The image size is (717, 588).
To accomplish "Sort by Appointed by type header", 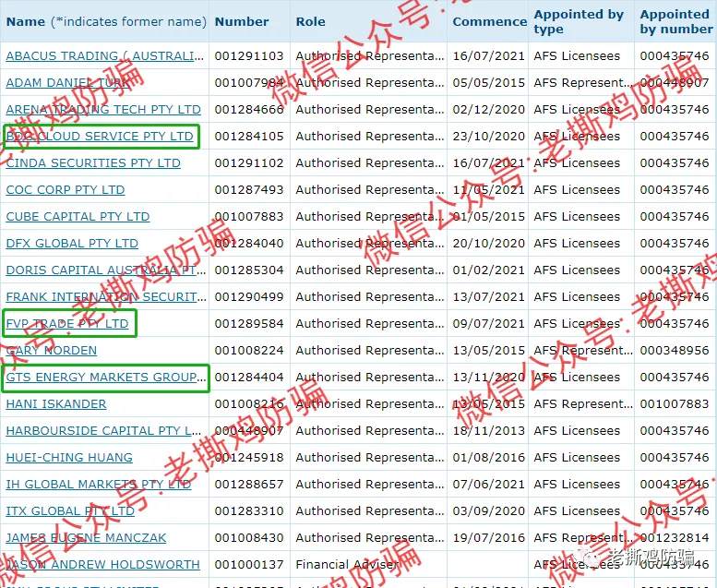I will pyautogui.click(x=579, y=21).
